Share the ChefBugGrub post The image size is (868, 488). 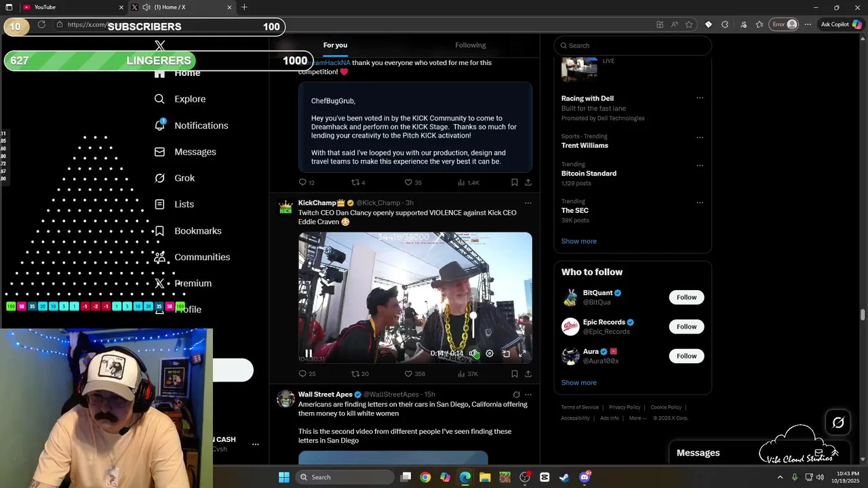click(x=528, y=182)
